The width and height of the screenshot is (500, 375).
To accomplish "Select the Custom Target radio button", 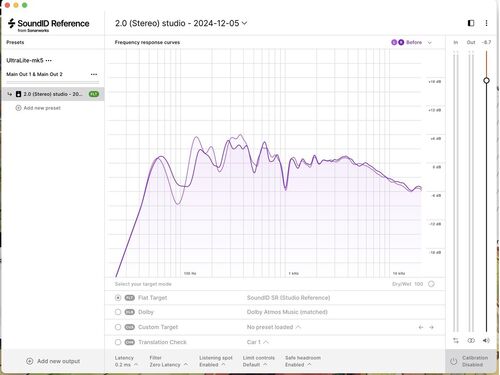I will coord(118,327).
